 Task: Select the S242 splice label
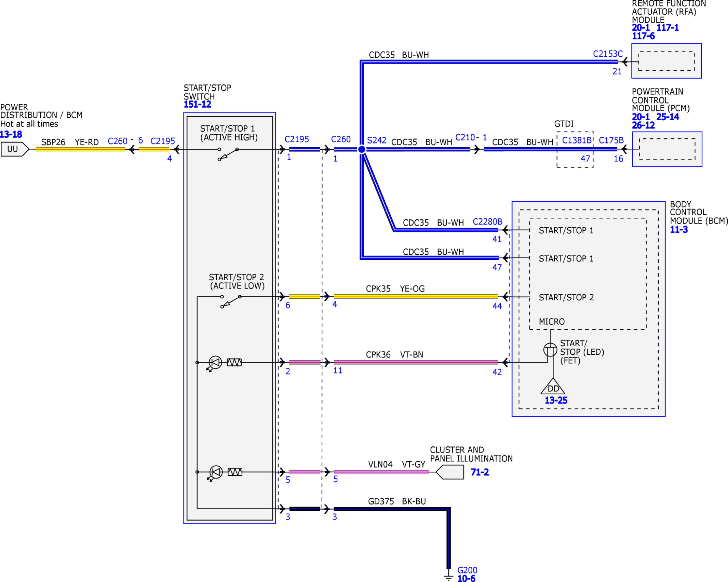(x=377, y=140)
